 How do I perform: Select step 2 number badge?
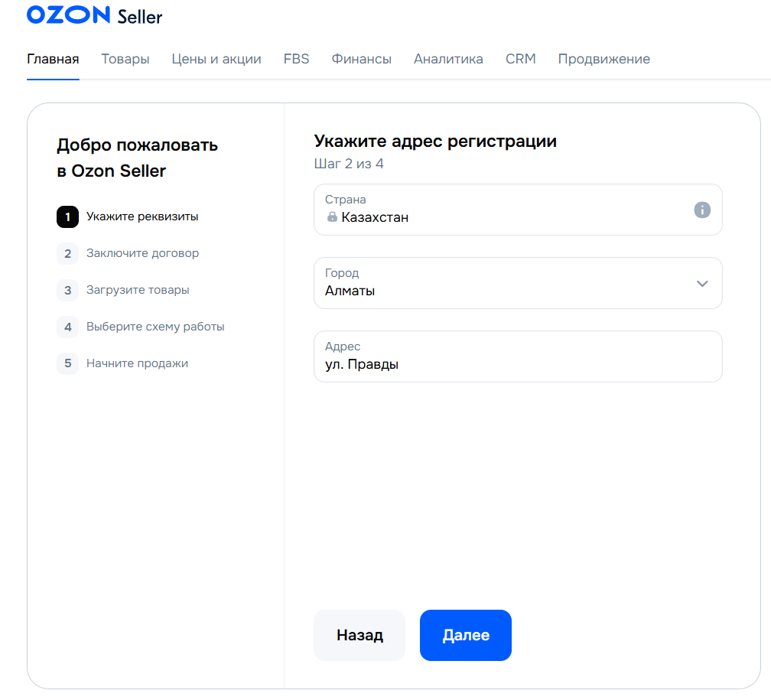pyautogui.click(x=68, y=254)
